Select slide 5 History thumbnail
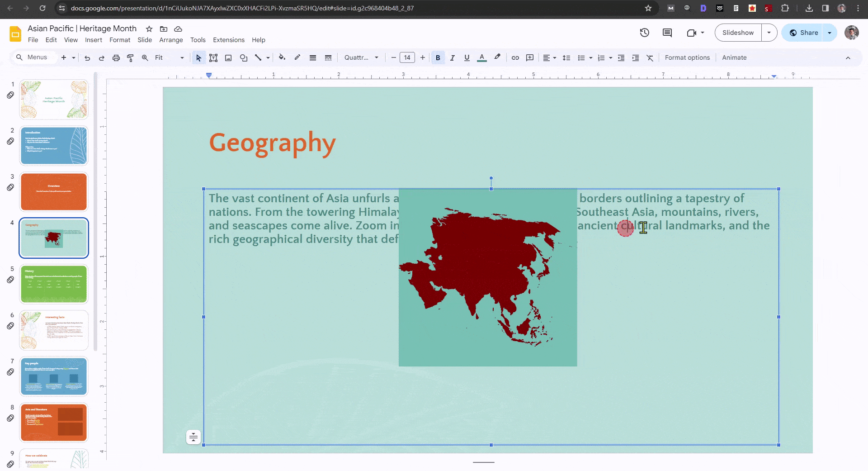 coord(53,284)
